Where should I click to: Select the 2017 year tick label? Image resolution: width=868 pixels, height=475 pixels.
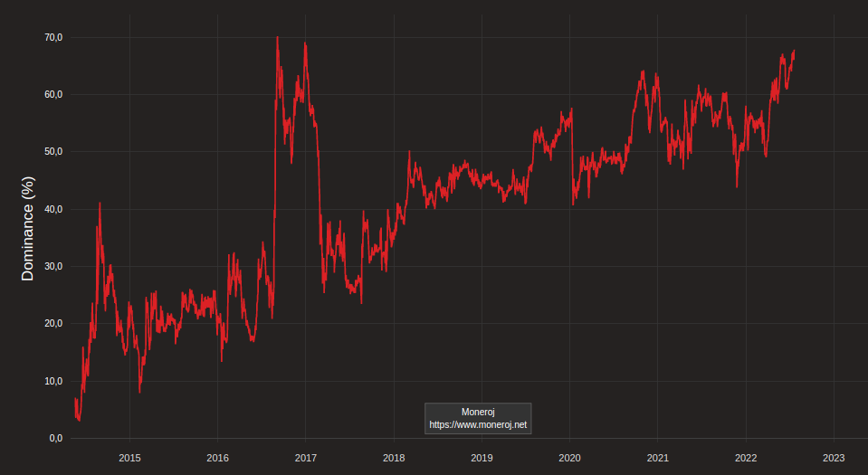pyautogui.click(x=306, y=458)
